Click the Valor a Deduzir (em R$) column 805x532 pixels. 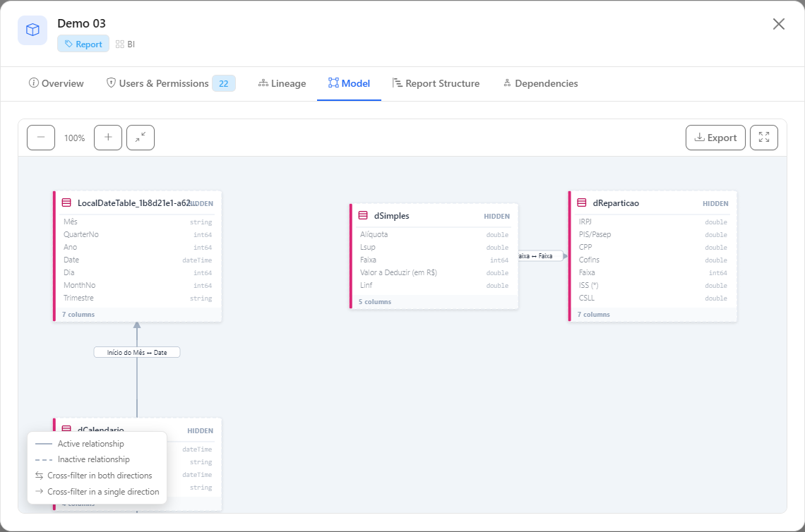tap(434, 272)
